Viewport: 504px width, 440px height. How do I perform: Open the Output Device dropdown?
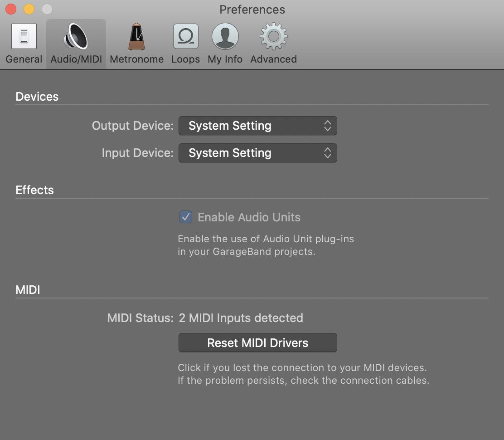pos(257,126)
